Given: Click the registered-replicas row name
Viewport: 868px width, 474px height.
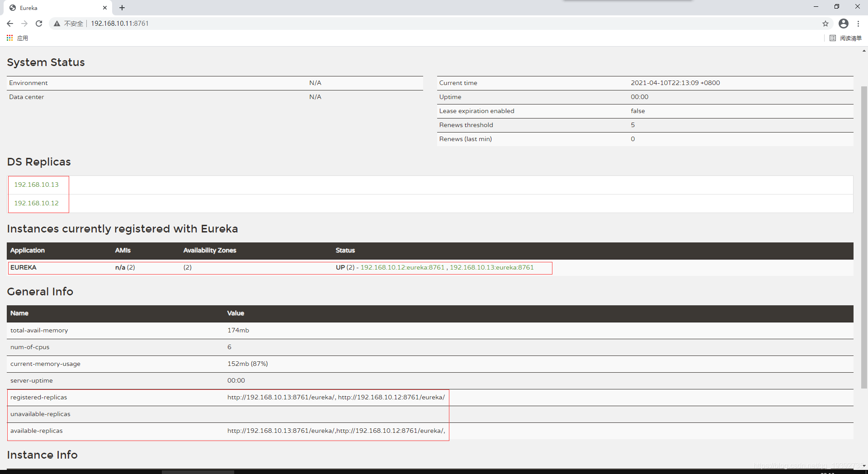Looking at the screenshot, I should tap(38, 397).
